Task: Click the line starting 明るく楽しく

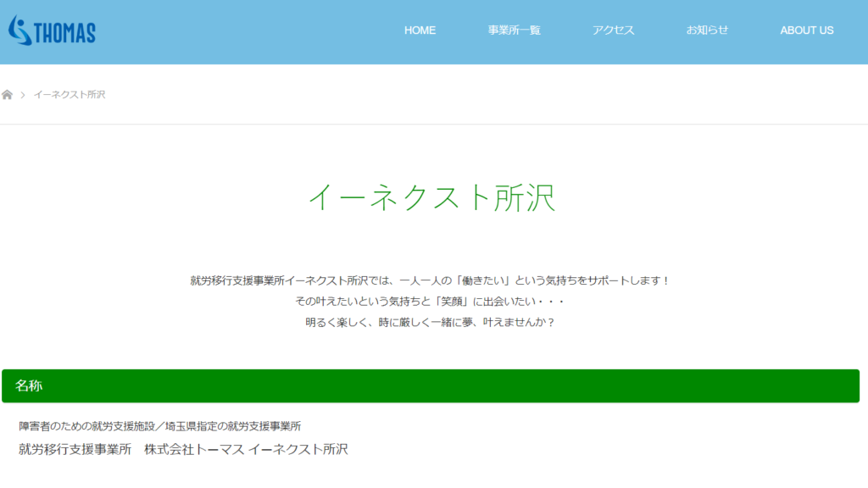Action: tap(431, 322)
